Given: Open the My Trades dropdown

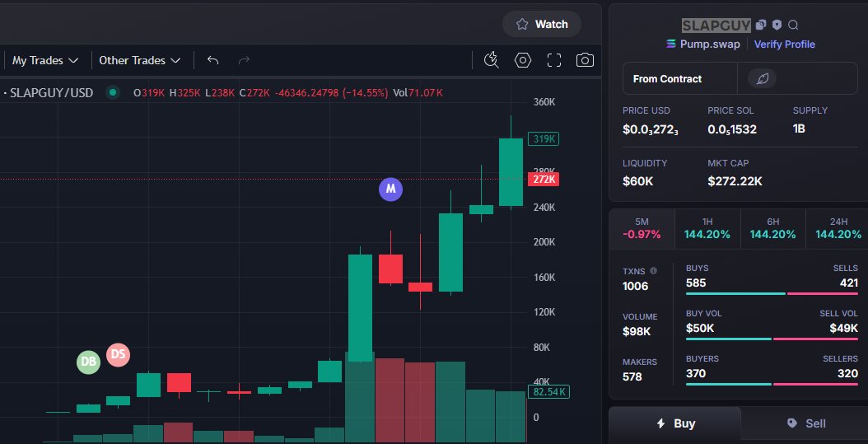Looking at the screenshot, I should click(x=45, y=60).
